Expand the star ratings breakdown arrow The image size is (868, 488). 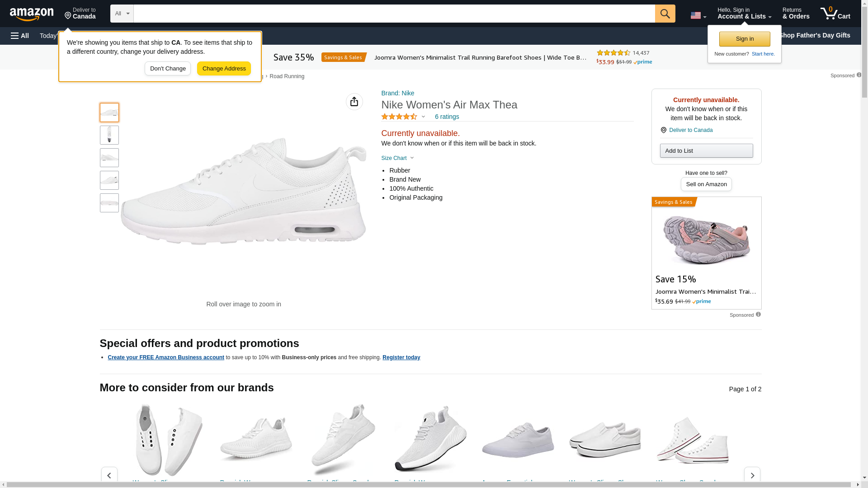coord(423,117)
